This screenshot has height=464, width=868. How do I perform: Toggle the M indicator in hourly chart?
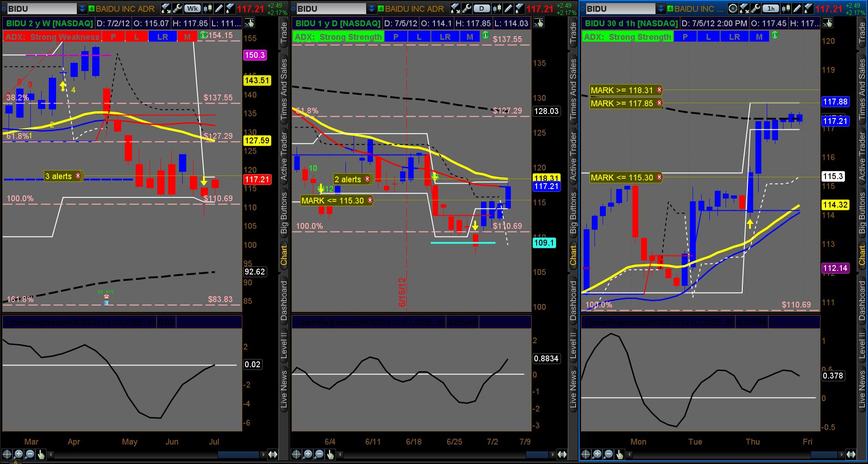click(x=759, y=37)
